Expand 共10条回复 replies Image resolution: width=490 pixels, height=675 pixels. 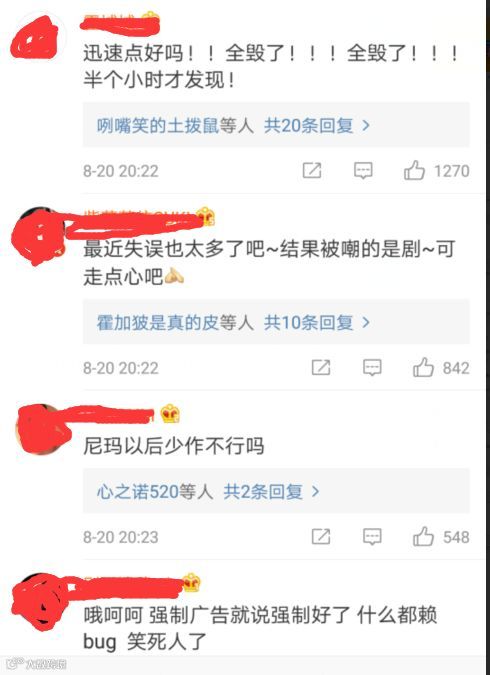(316, 322)
